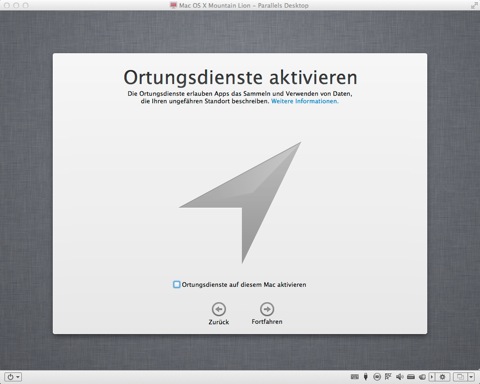Image resolution: width=480 pixels, height=384 pixels.
Task: Go back with the Zurück arrow button
Action: [219, 309]
